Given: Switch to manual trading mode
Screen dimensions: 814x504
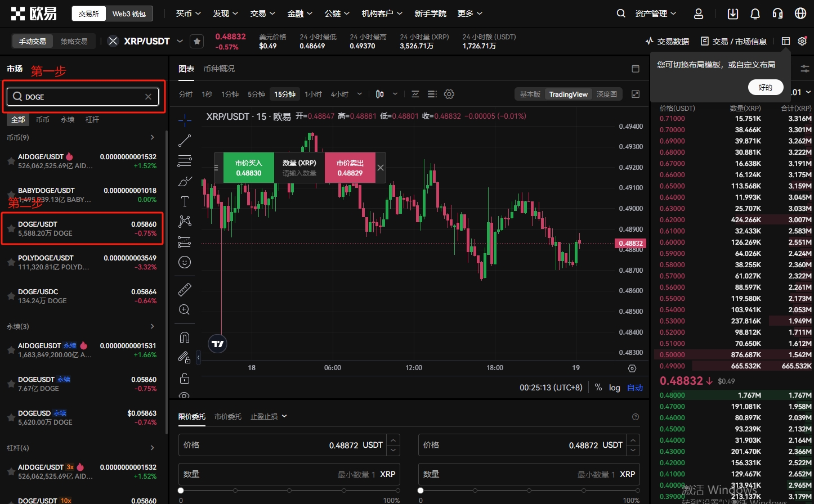Looking at the screenshot, I should pos(33,41).
